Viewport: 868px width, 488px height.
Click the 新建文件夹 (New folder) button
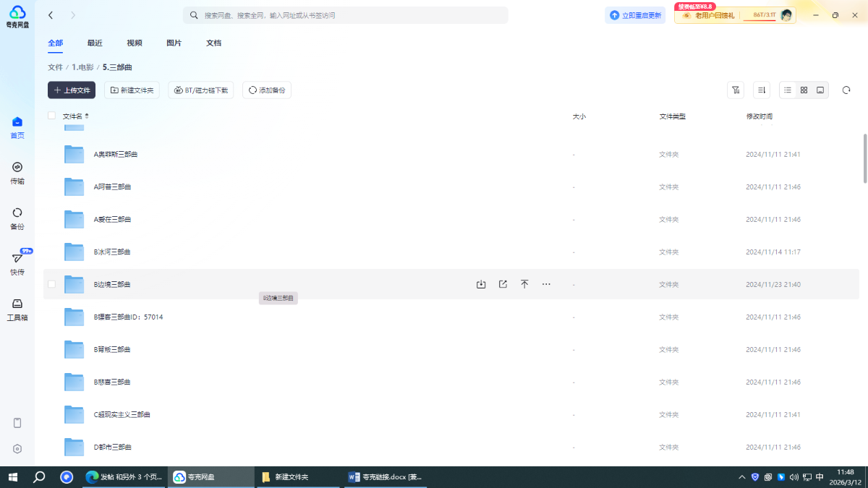(x=132, y=90)
